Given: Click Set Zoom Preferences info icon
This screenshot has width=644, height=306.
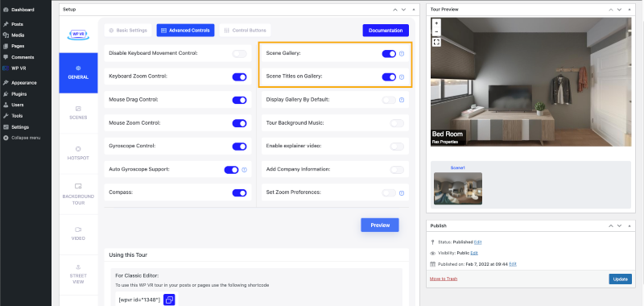Looking at the screenshot, I should [x=402, y=192].
